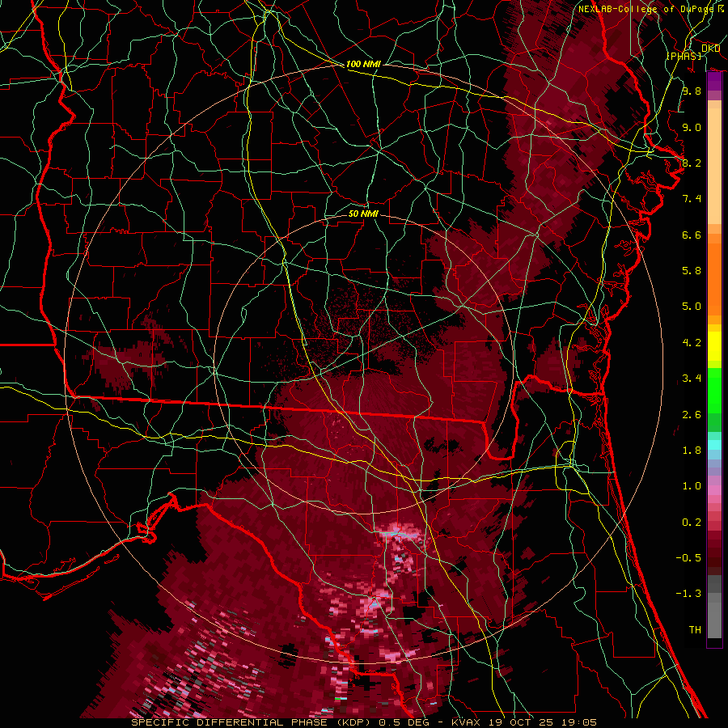Click the 6.6 scale value

[x=692, y=235]
